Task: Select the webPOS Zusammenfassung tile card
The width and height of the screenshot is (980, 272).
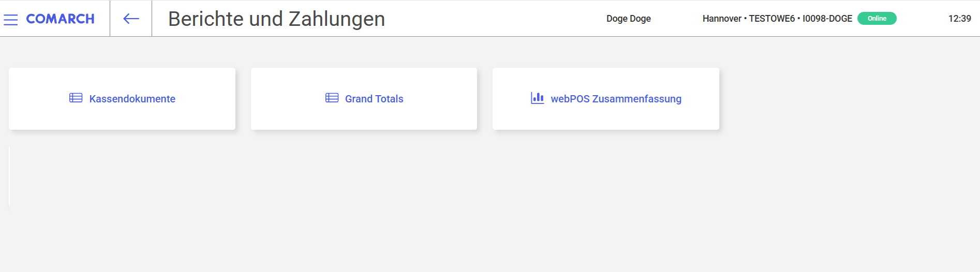Action: point(606,99)
